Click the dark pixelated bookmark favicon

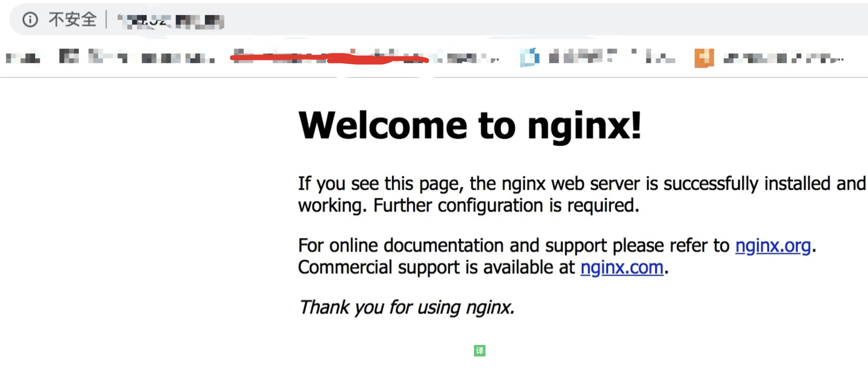[x=69, y=56]
